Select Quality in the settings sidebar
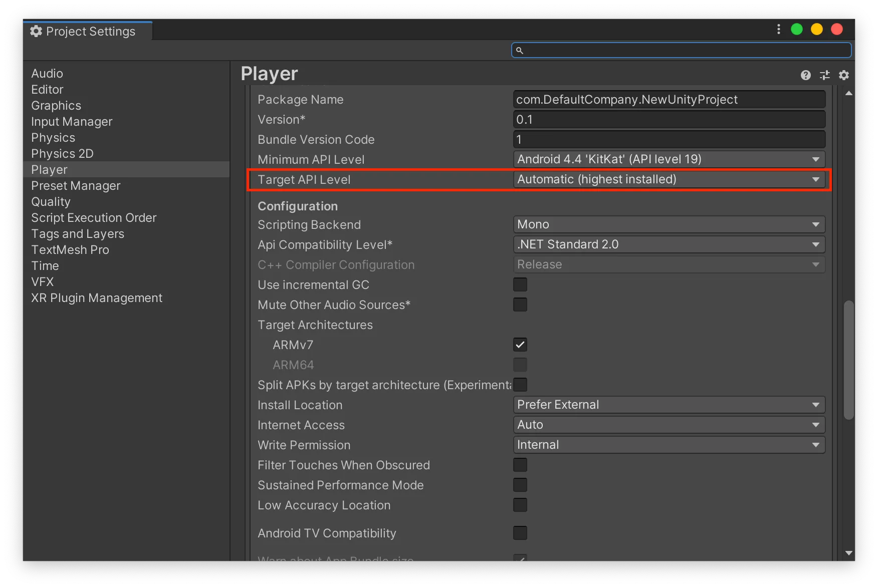878x588 pixels. pyautogui.click(x=51, y=201)
